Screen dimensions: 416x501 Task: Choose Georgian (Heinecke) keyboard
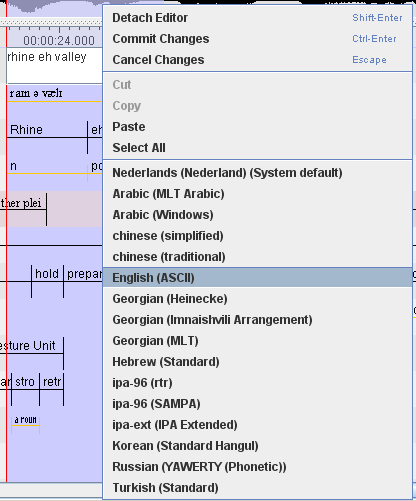[257, 299]
